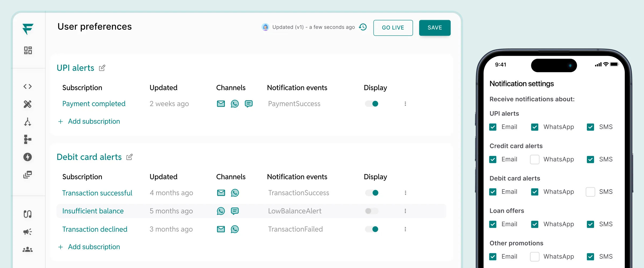644x268 pixels.
Task: Open more options for Payment completed row
Action: point(405,104)
